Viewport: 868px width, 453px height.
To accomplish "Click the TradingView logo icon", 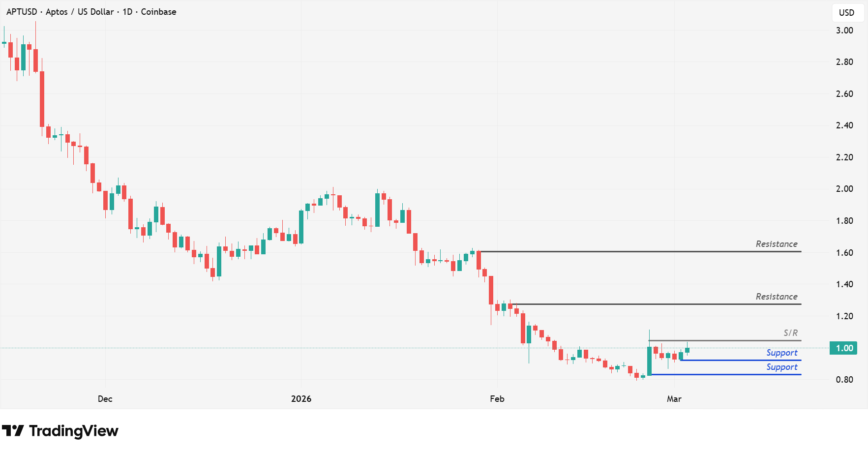I will pyautogui.click(x=13, y=431).
